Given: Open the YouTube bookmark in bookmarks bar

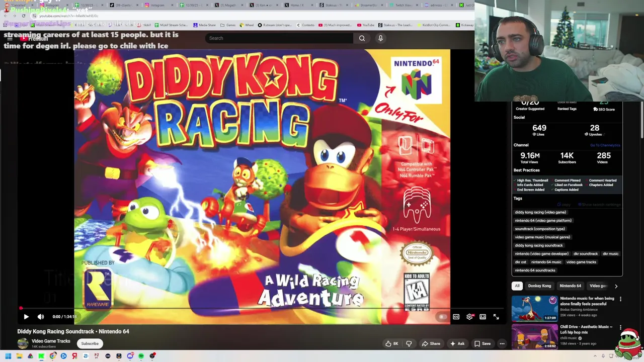Looking at the screenshot, I should point(366,25).
